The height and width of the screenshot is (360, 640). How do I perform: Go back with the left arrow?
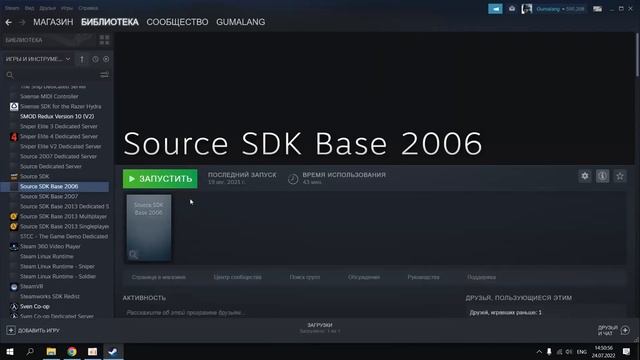coord(9,22)
